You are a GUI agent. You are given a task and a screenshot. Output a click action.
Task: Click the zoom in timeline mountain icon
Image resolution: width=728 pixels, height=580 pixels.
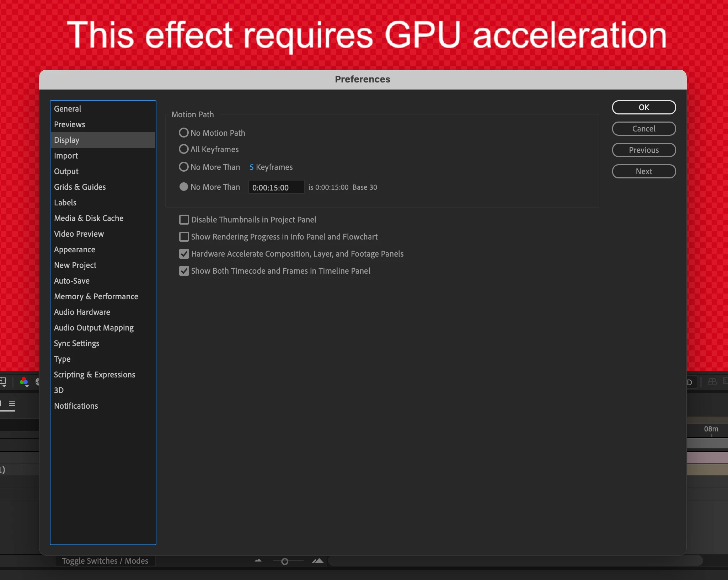317,561
